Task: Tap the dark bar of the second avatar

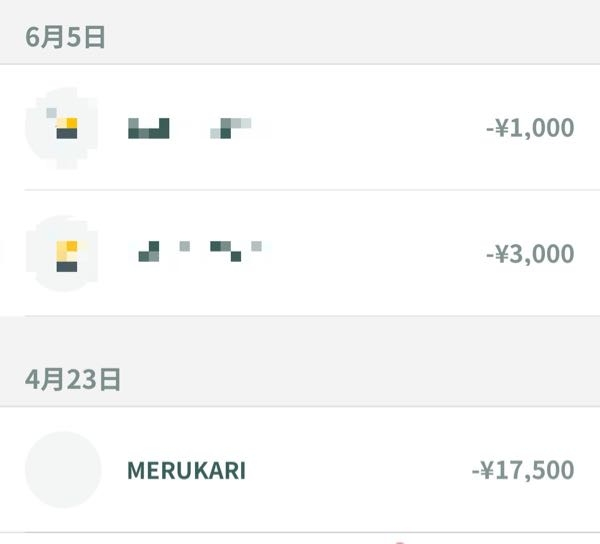Action: click(x=67, y=267)
